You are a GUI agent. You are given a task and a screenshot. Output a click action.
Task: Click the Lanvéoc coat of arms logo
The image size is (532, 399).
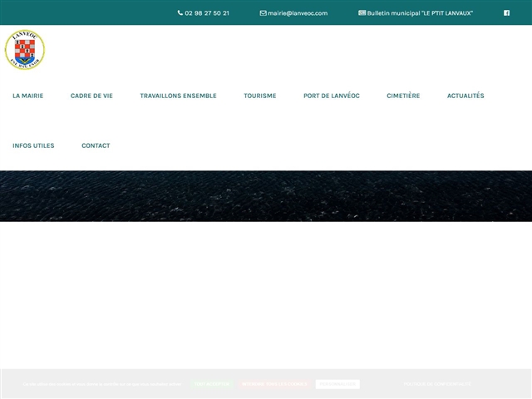tap(25, 50)
